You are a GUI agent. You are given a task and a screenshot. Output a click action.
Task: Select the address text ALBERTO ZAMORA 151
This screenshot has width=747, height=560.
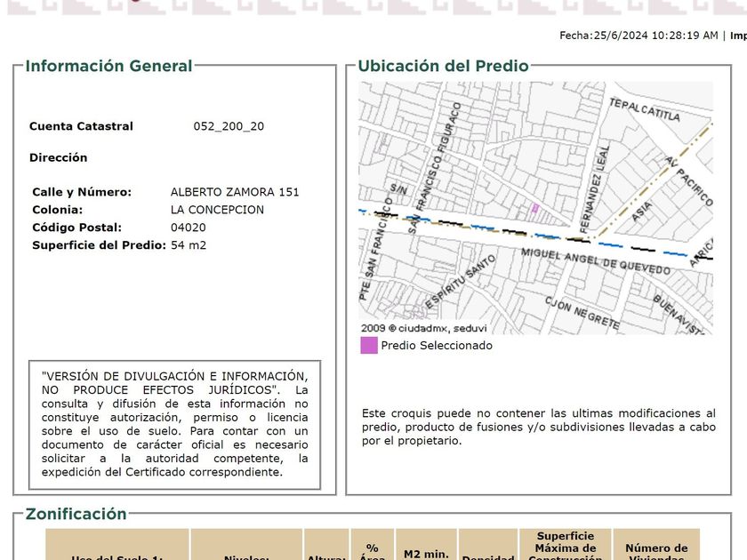click(235, 192)
